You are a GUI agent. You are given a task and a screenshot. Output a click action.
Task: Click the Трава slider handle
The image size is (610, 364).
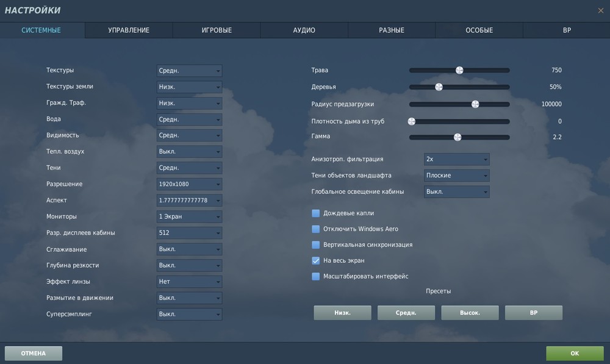(459, 70)
